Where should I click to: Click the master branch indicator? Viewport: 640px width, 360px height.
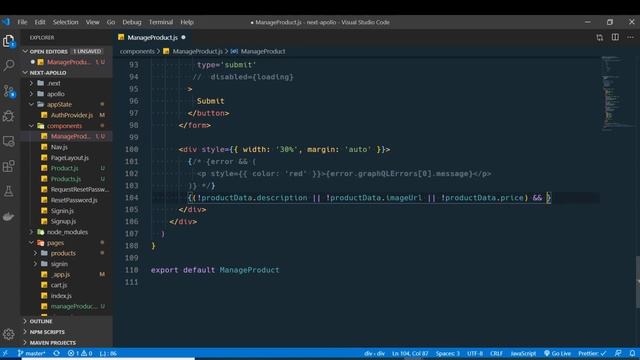tap(31, 353)
